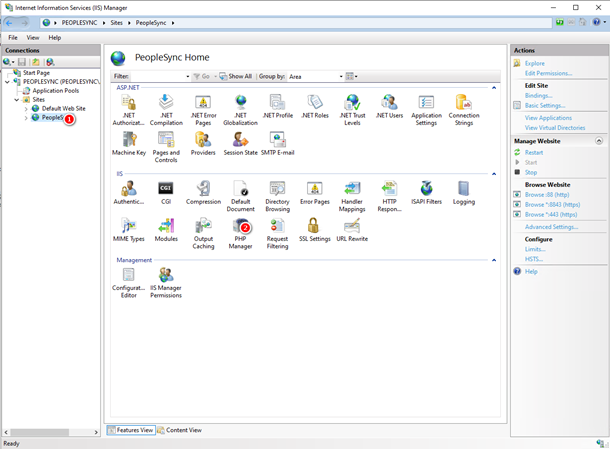Screen dimensions: 610x449
Task: Collapse the IIS group
Action: (494, 174)
